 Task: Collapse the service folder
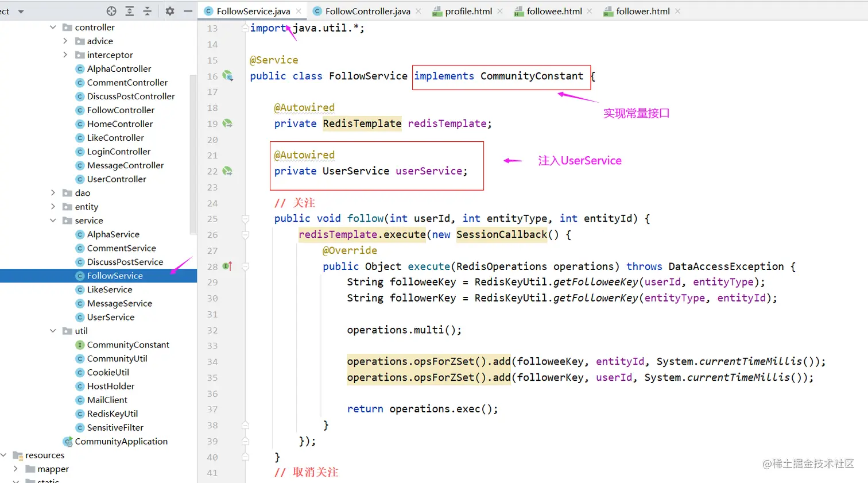coord(53,220)
